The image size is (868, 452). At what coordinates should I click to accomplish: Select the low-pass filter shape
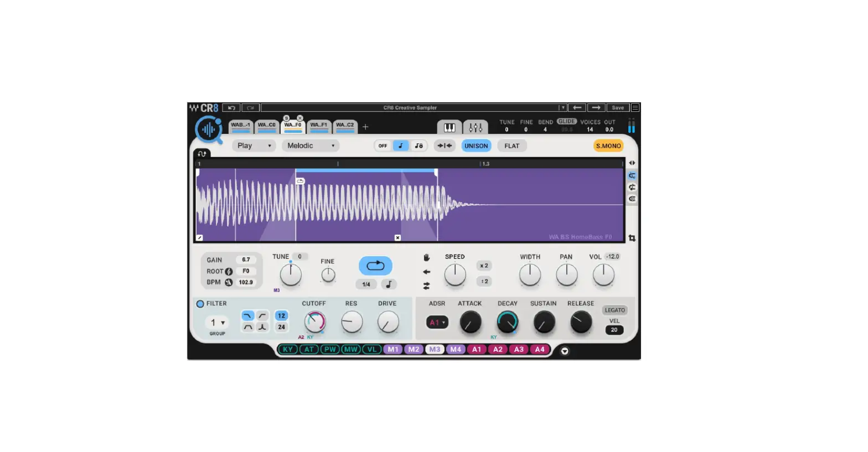pyautogui.click(x=247, y=315)
